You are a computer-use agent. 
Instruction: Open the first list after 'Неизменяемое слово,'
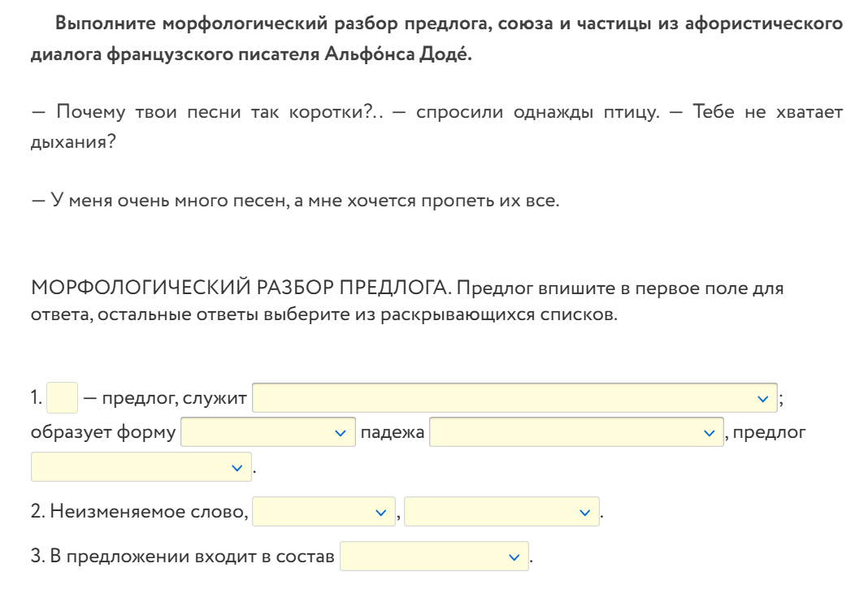click(323, 511)
